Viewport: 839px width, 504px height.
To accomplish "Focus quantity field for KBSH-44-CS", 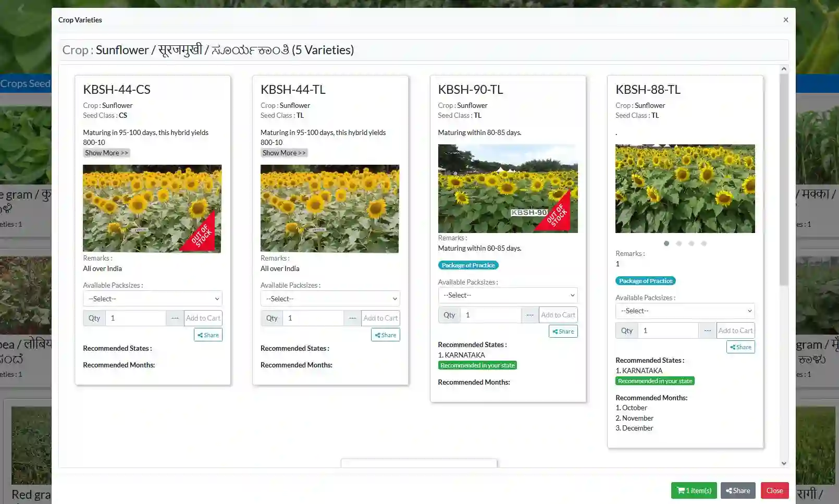I will click(135, 318).
